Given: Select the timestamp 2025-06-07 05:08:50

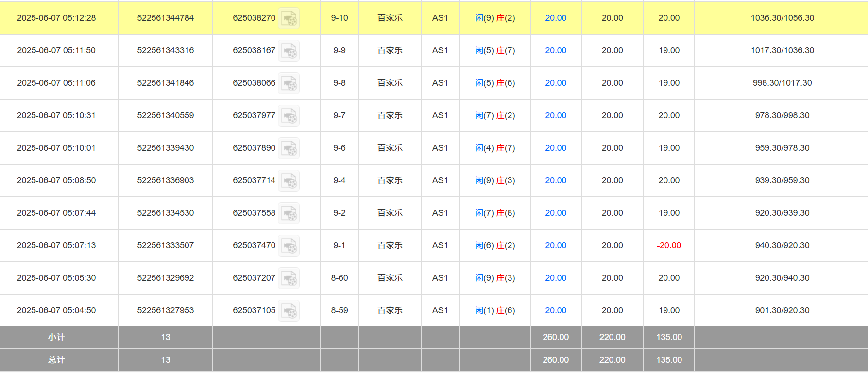Looking at the screenshot, I should (56, 180).
